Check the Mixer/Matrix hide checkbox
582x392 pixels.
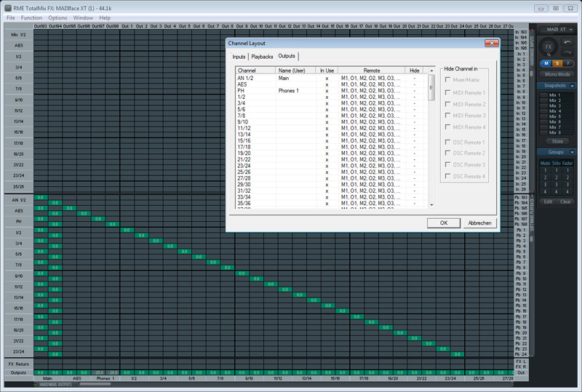[x=447, y=79]
